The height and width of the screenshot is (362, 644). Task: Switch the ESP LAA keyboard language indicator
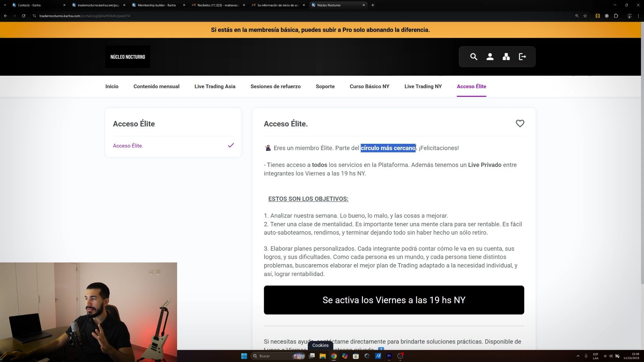point(596,356)
